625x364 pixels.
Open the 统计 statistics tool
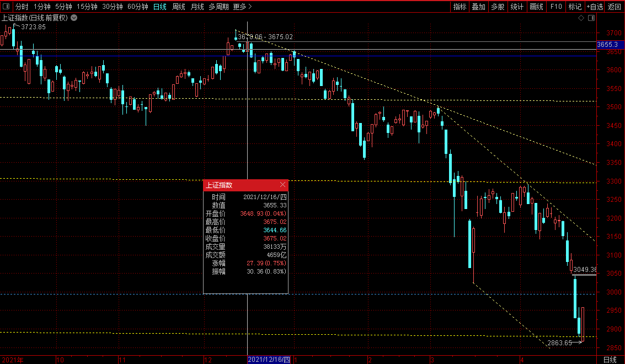[517, 7]
